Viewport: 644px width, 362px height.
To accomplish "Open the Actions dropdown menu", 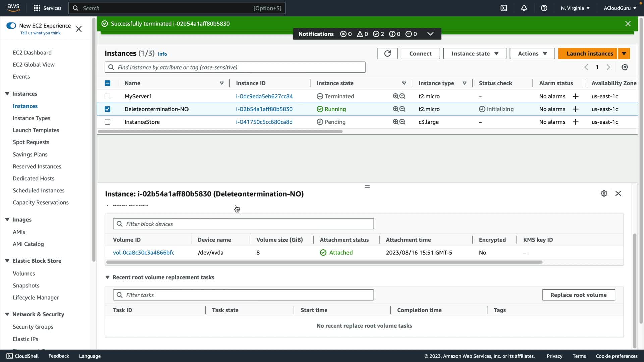I will pyautogui.click(x=532, y=54).
